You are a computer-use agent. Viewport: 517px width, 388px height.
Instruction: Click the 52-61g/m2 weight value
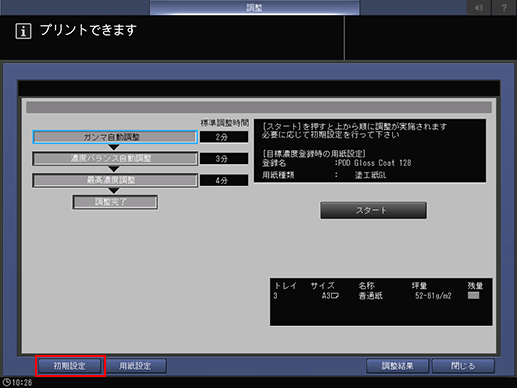click(x=433, y=296)
